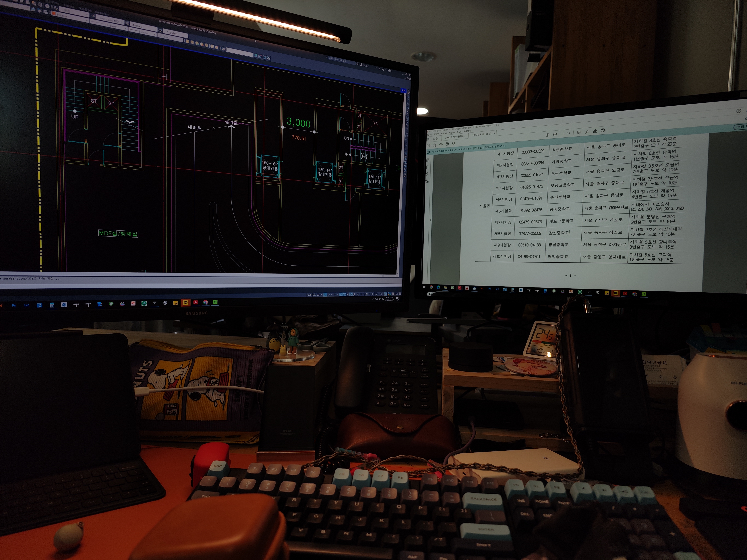Click the table cell 석촌중학교
The image size is (747, 560).
562,149
